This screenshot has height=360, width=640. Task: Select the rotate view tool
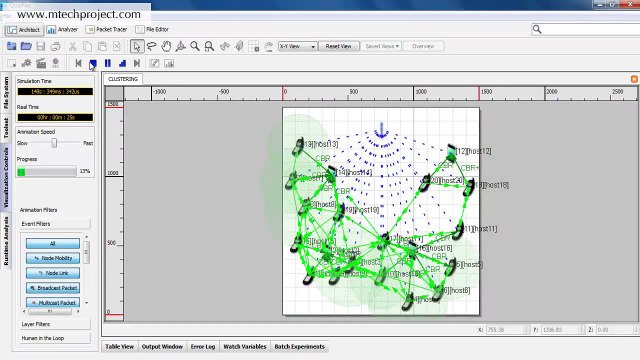point(180,46)
